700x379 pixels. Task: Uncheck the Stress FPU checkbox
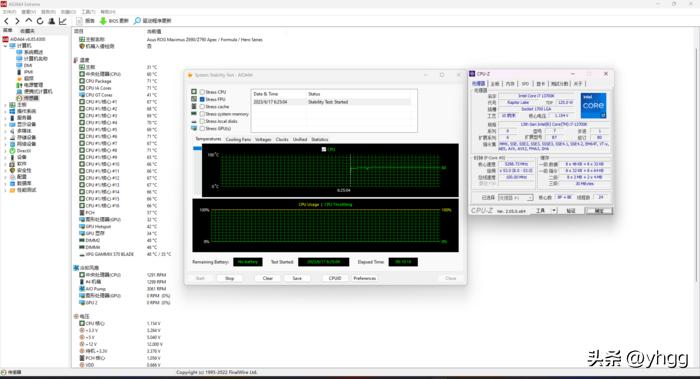(202, 100)
